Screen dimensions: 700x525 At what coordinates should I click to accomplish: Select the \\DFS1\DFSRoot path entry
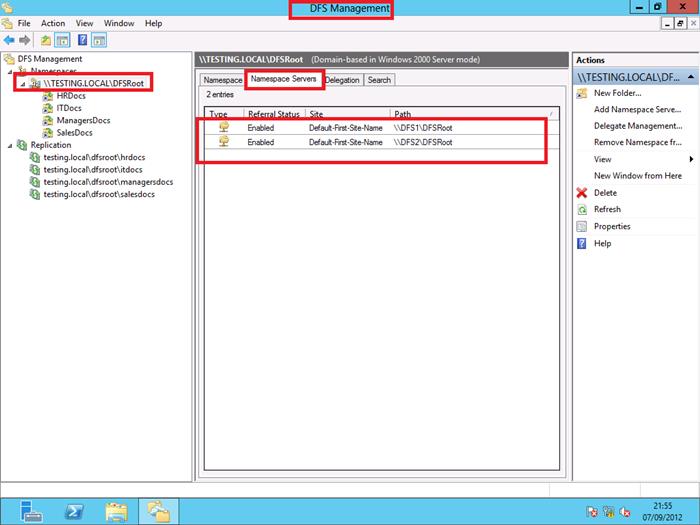click(423, 128)
